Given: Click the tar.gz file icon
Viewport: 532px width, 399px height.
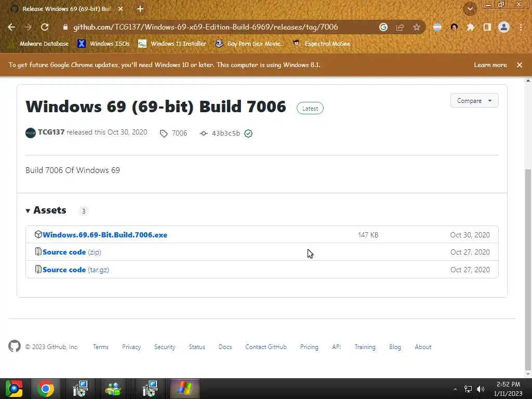Looking at the screenshot, I should [x=38, y=270].
